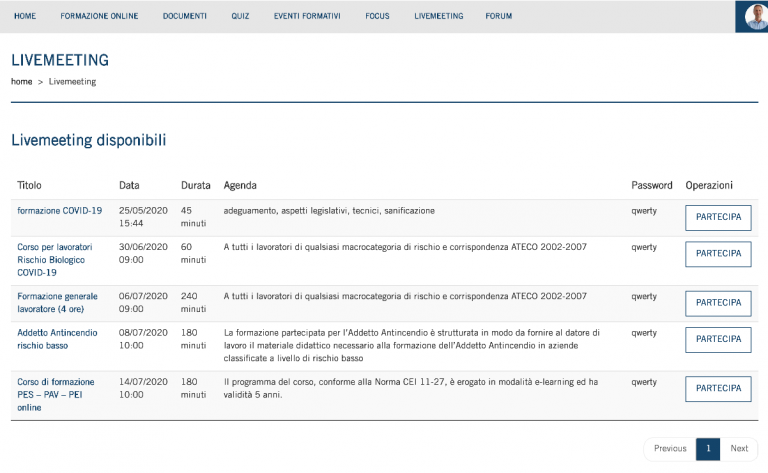Open DOCUMENTI menu item
Screen dimensions: 768x473
(x=185, y=16)
